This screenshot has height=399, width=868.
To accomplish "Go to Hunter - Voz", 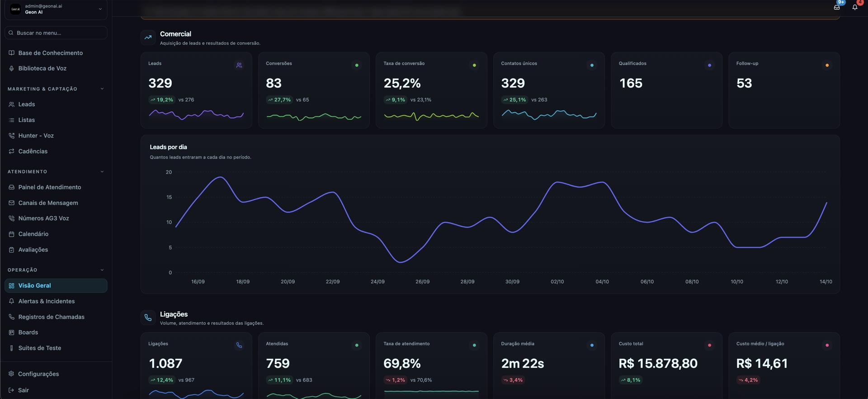I will tap(56, 136).
